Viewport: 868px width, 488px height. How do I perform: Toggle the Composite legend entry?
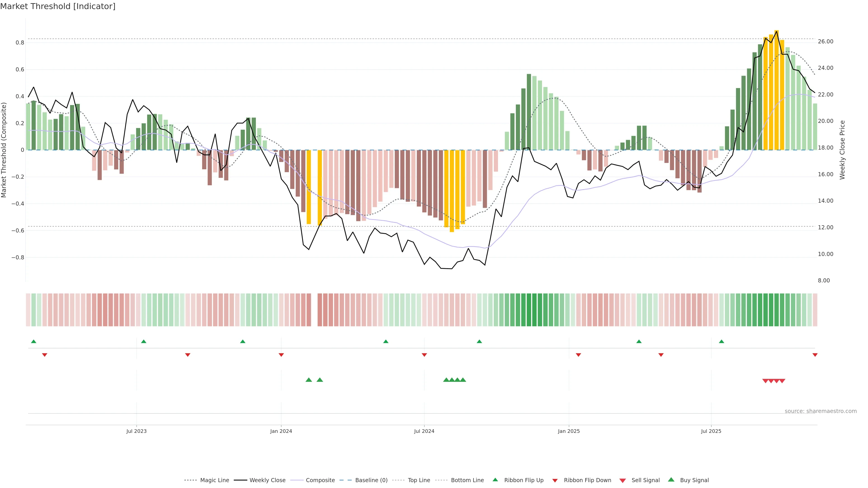[x=320, y=480]
